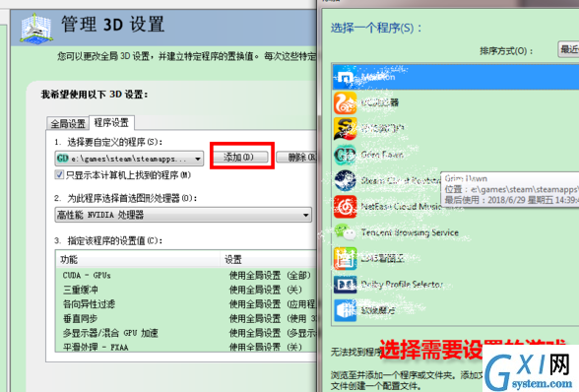
Task: Click the 功能 column header
Action: pos(138,259)
